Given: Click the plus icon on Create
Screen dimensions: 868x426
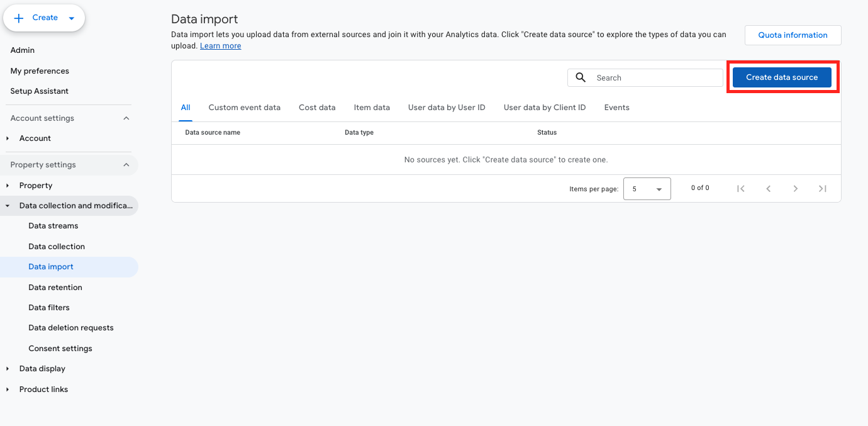Looking at the screenshot, I should tap(19, 18).
